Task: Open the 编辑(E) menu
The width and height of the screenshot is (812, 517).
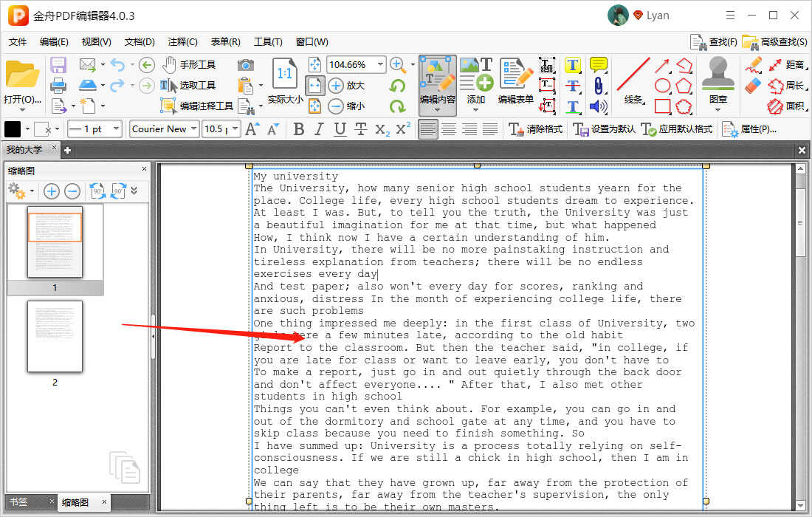Action: click(54, 42)
